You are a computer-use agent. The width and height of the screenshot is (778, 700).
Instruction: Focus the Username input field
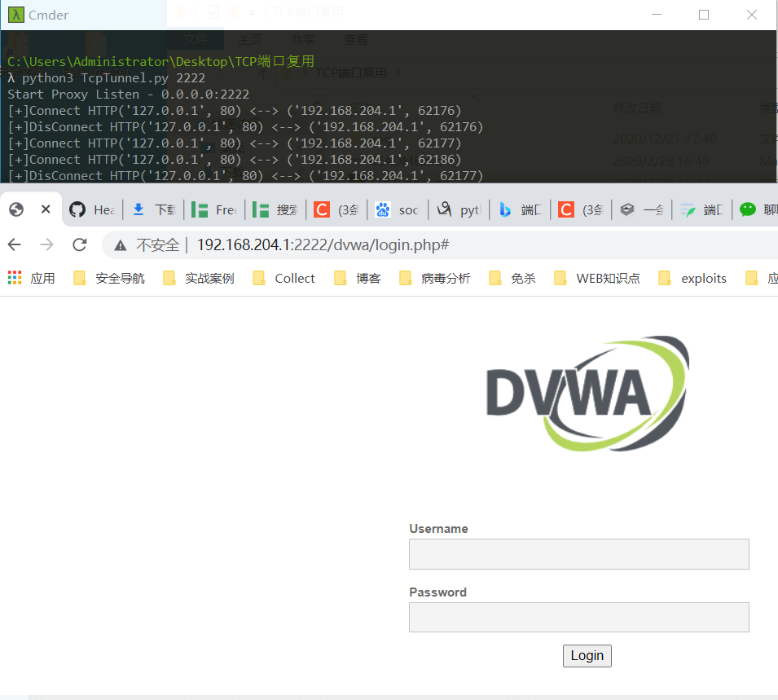point(579,554)
